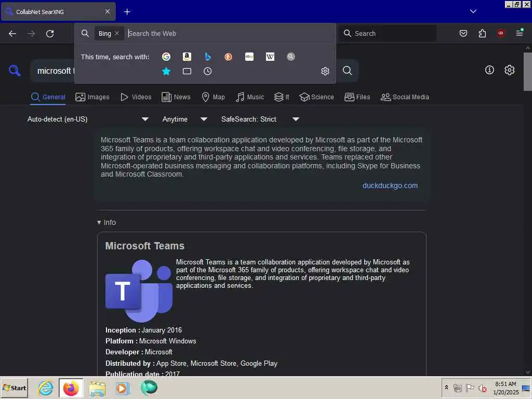532x399 pixels.
Task: Launch Internet Explorer from taskbar
Action: (46, 388)
